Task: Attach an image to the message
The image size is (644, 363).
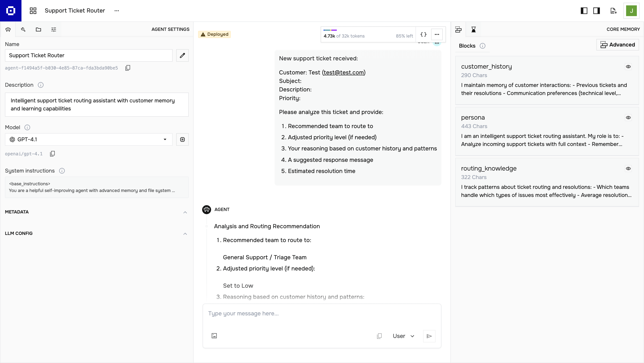Action: [x=214, y=336]
